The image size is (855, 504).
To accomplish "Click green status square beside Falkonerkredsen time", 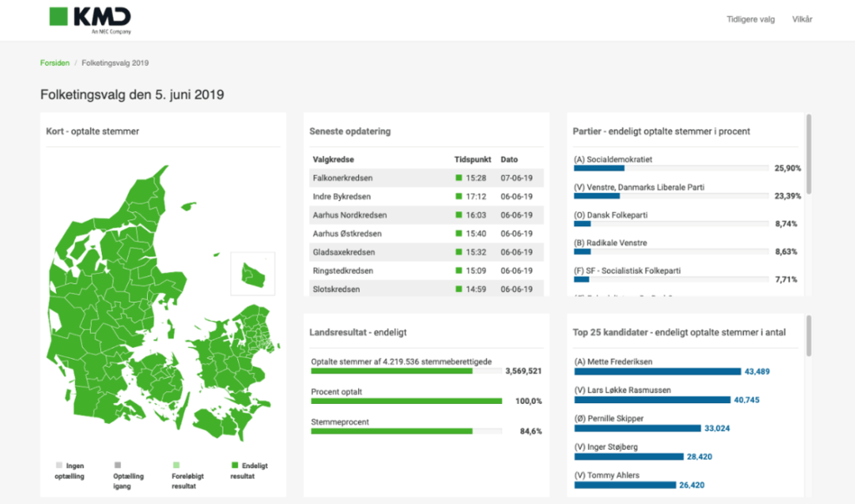I will point(458,178).
